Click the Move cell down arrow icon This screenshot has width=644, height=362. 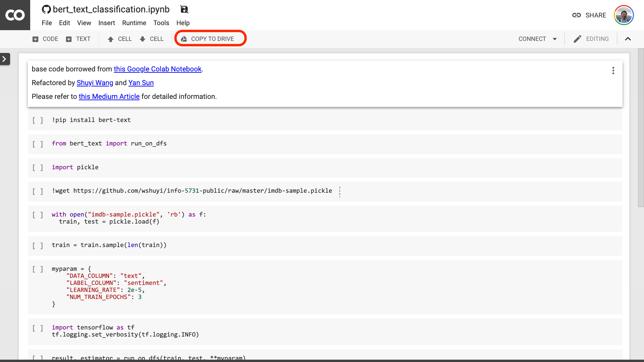coord(143,39)
